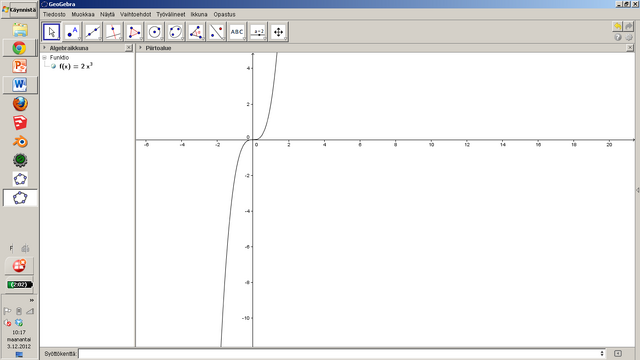Screen dimensions: 640x360
Task: Pick the Perpendicular Line tool
Action: click(x=113, y=32)
